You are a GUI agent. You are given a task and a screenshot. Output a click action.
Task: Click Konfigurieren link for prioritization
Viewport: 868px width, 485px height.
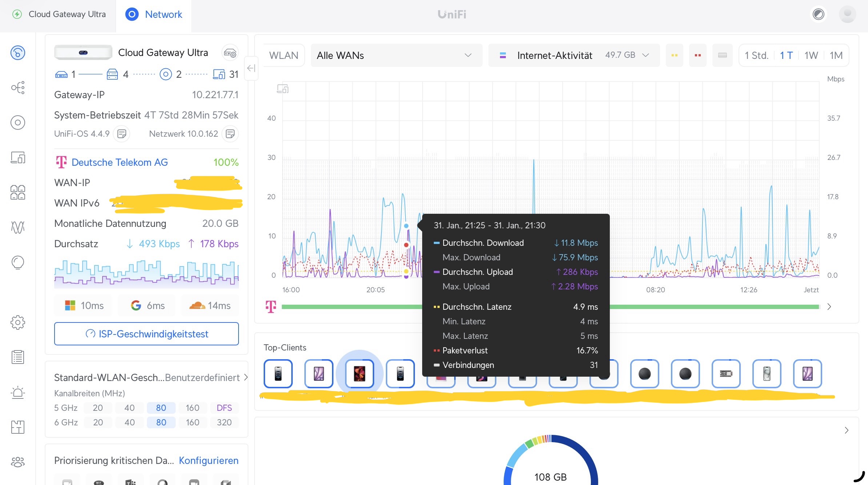(208, 460)
